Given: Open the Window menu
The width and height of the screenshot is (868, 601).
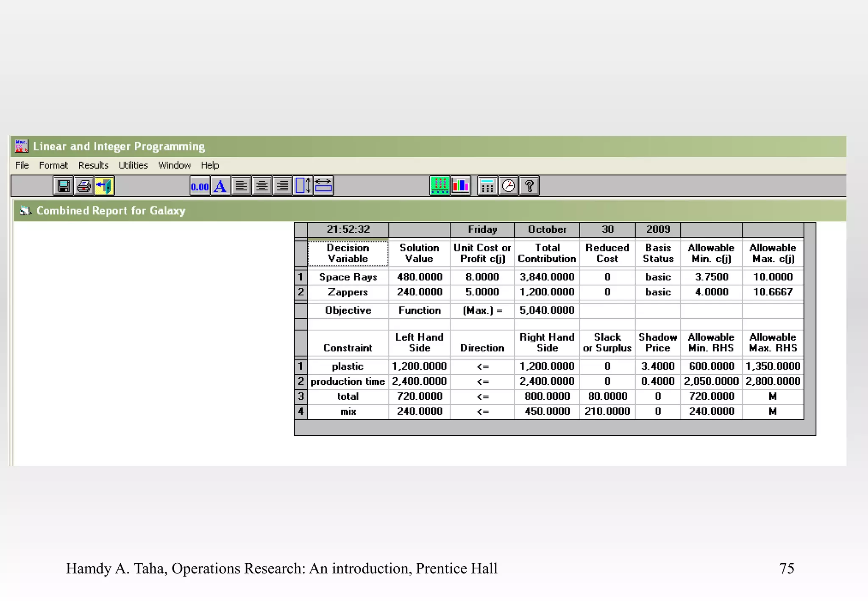Looking at the screenshot, I should (x=175, y=165).
